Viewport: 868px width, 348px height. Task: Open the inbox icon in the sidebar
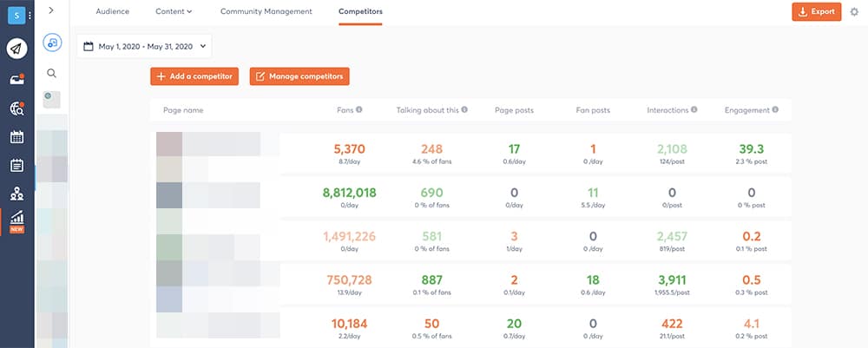coord(16,79)
